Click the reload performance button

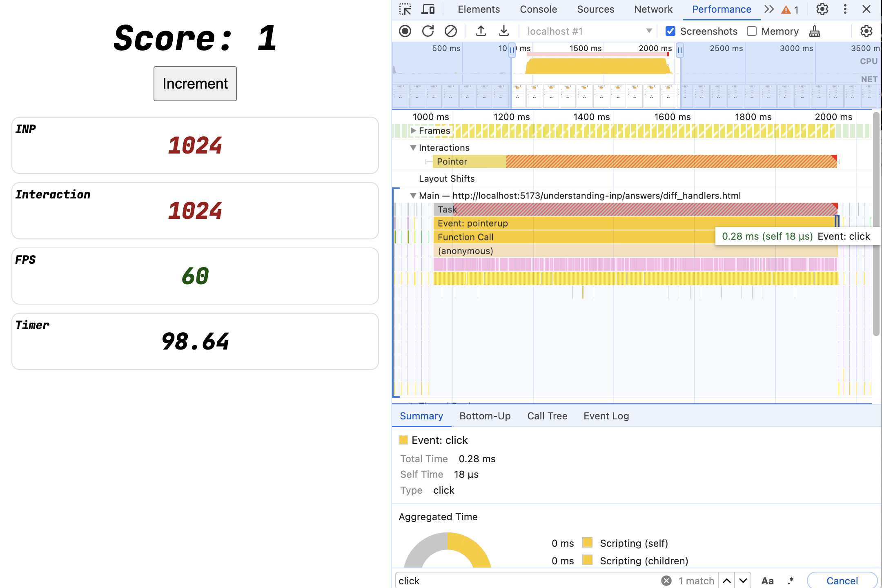(x=427, y=31)
